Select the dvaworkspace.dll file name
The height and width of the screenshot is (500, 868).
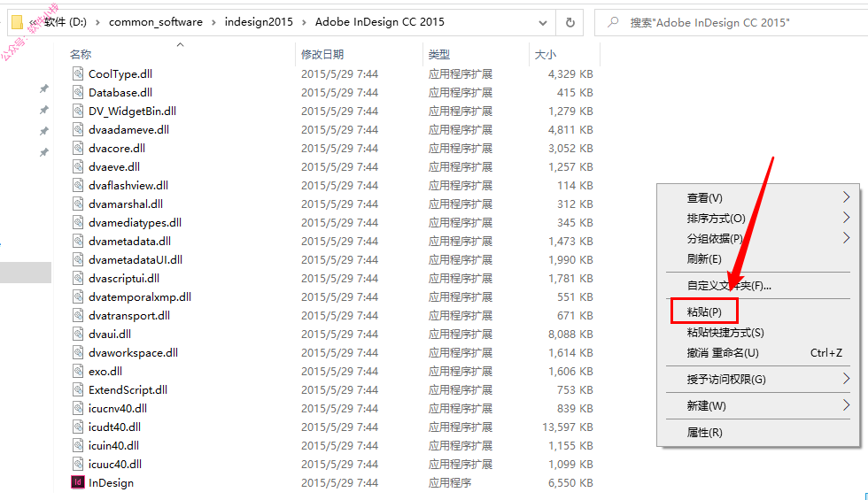click(x=134, y=353)
